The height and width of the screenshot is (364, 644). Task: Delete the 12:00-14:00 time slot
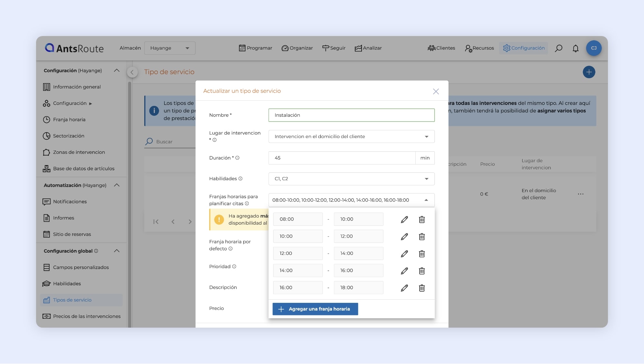tap(422, 254)
